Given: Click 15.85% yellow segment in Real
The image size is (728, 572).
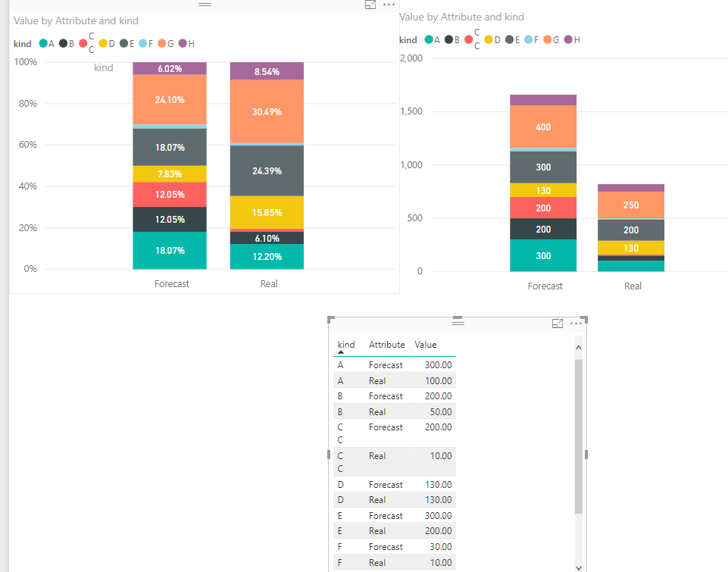Looking at the screenshot, I should 267,212.
